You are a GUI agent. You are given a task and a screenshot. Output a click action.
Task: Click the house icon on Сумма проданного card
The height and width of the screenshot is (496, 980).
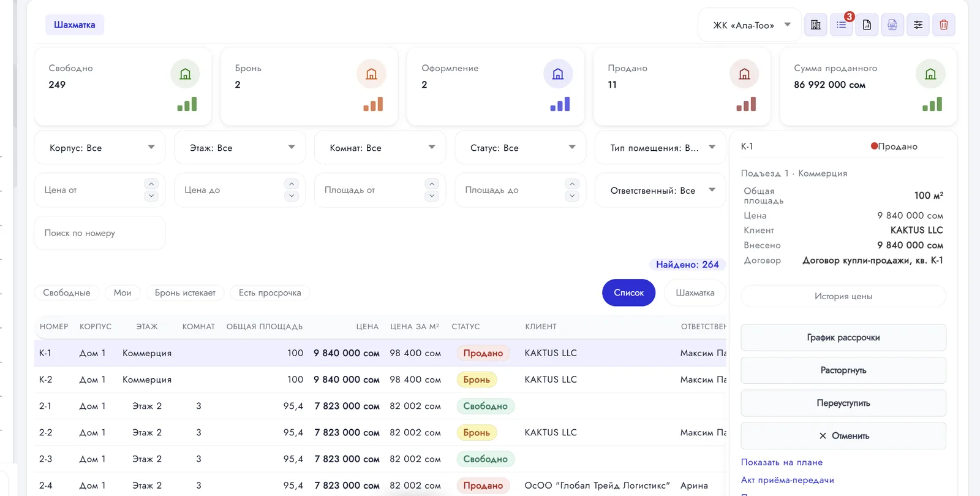pos(930,74)
